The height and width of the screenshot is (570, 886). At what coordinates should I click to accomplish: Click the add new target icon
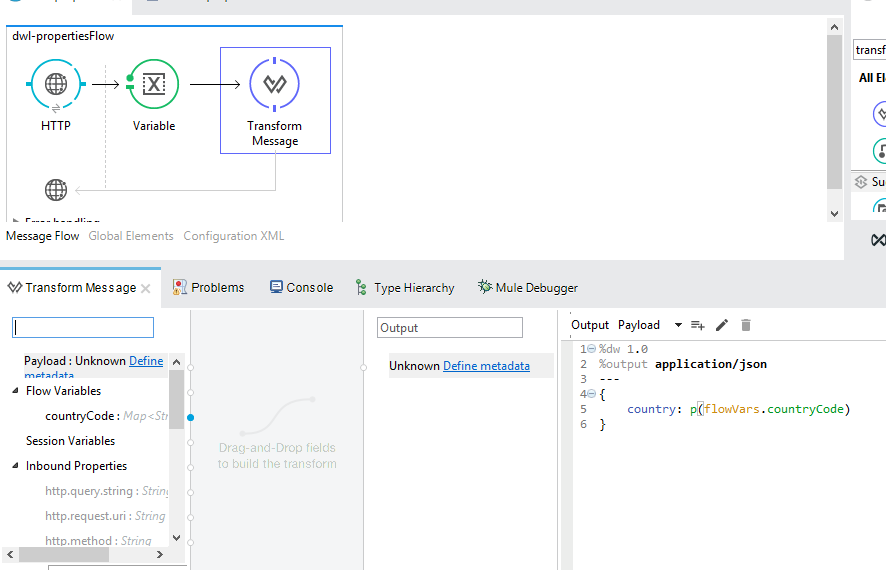(698, 325)
